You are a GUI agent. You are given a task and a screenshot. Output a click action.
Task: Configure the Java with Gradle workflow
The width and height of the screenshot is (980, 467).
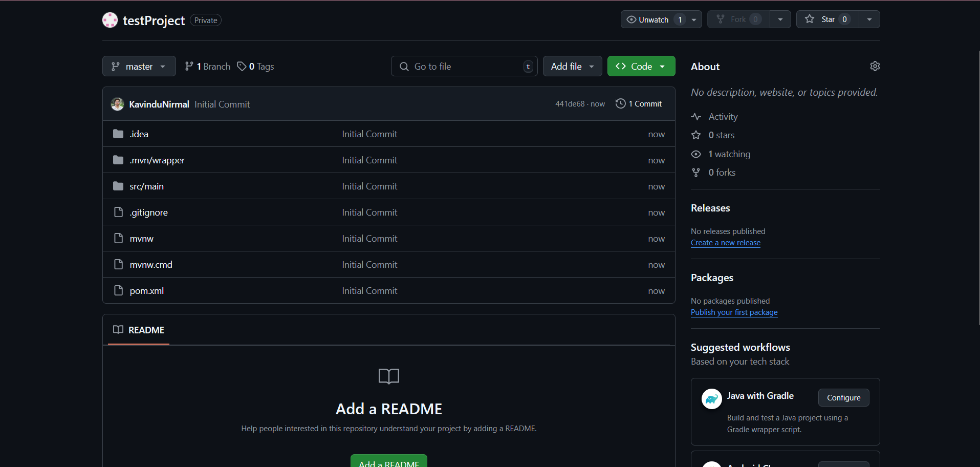843,397
